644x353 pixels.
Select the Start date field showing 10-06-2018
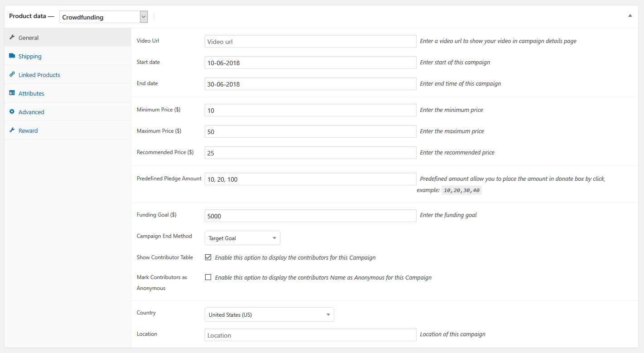(x=310, y=63)
